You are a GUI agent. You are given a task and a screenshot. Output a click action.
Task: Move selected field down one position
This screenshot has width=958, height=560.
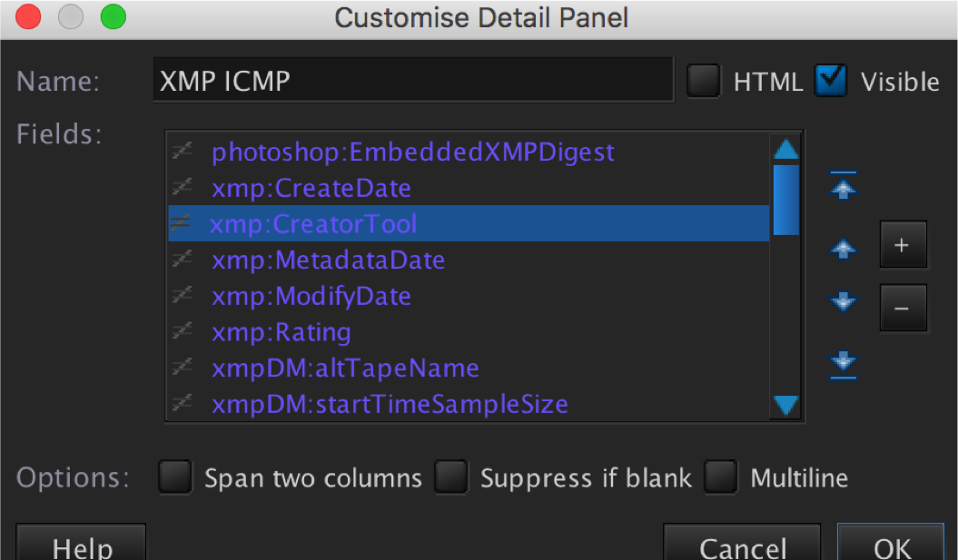click(x=844, y=302)
